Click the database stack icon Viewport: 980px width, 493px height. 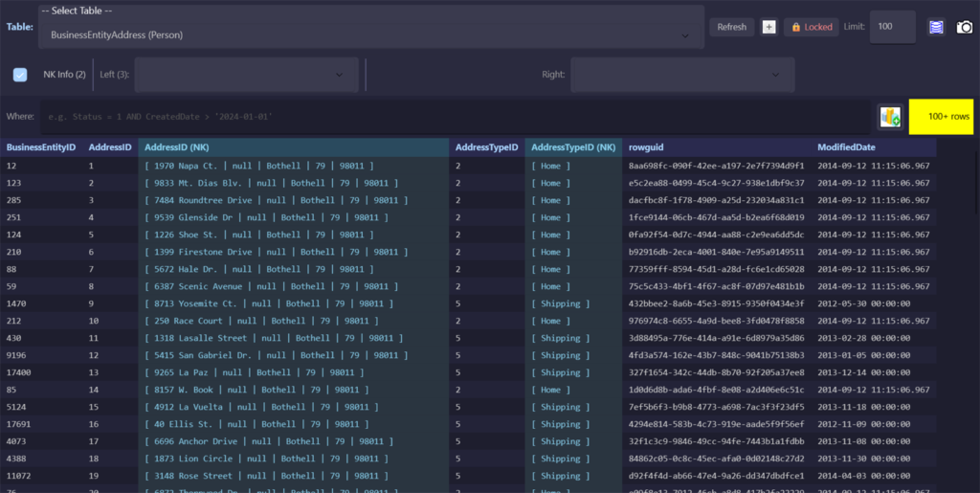point(936,27)
